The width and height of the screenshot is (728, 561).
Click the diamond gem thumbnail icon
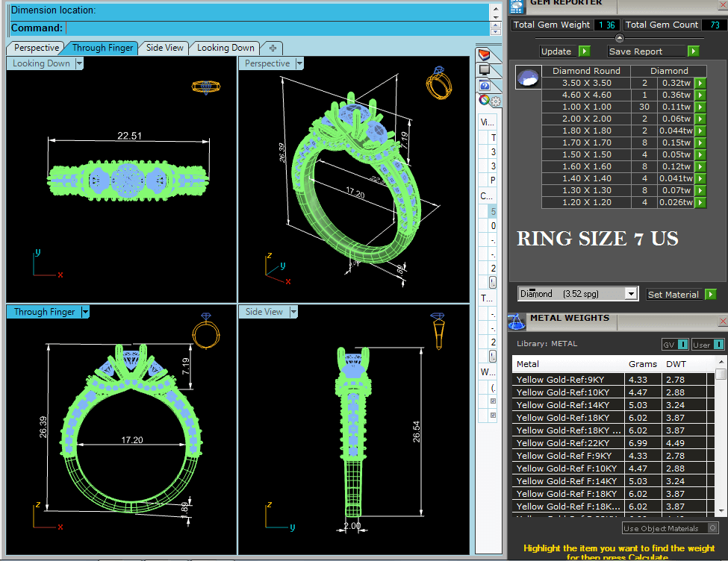(528, 77)
